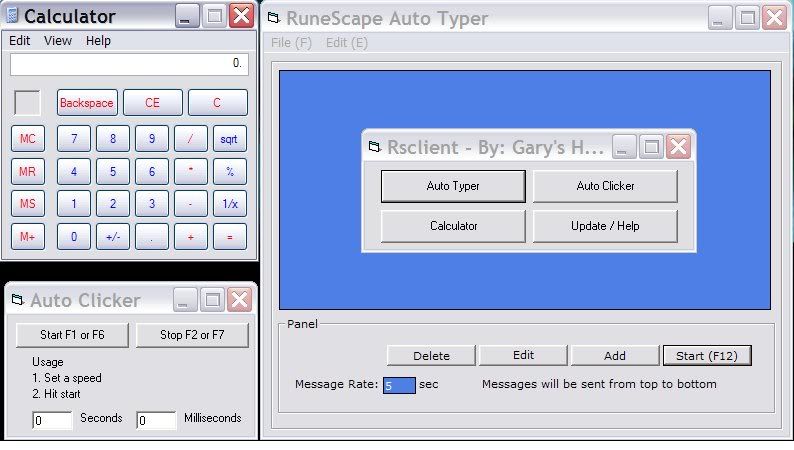Screen dimensions: 794x450
Task: Click the Calculator button in Rsclient
Action: 453,226
